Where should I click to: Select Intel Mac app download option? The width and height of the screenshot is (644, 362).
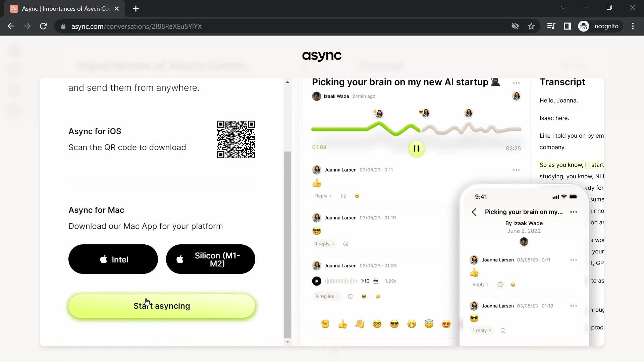(x=114, y=259)
